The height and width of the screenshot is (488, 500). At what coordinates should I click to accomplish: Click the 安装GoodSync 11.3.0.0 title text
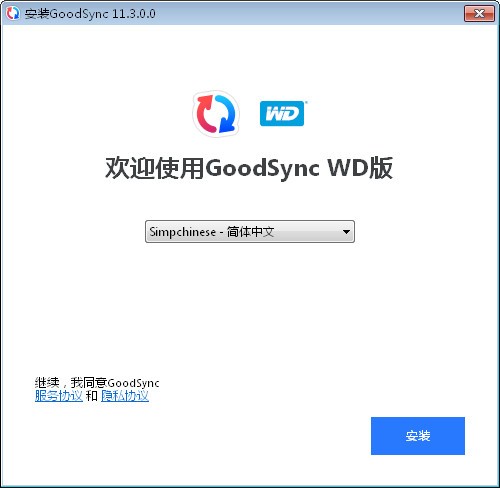(x=90, y=14)
